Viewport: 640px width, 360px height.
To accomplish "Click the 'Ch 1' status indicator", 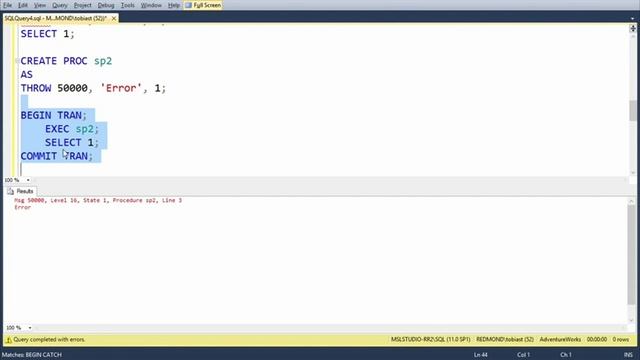I will point(566,355).
